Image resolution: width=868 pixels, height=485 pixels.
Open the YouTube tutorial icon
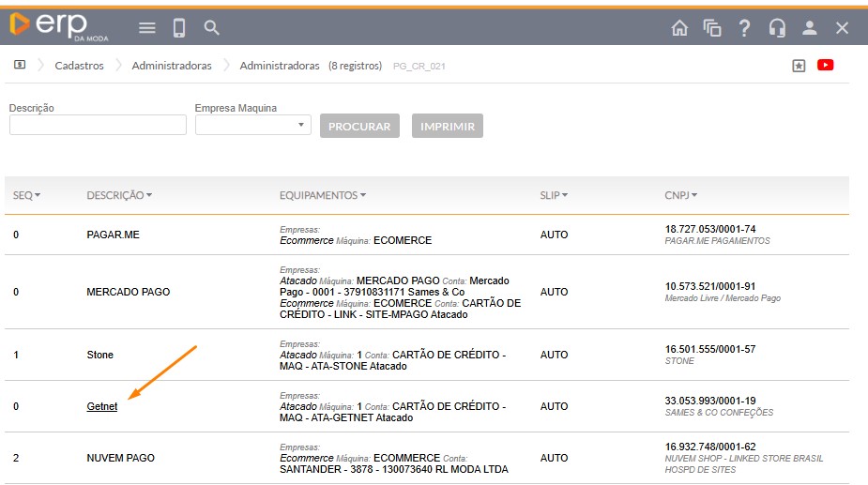coord(826,66)
